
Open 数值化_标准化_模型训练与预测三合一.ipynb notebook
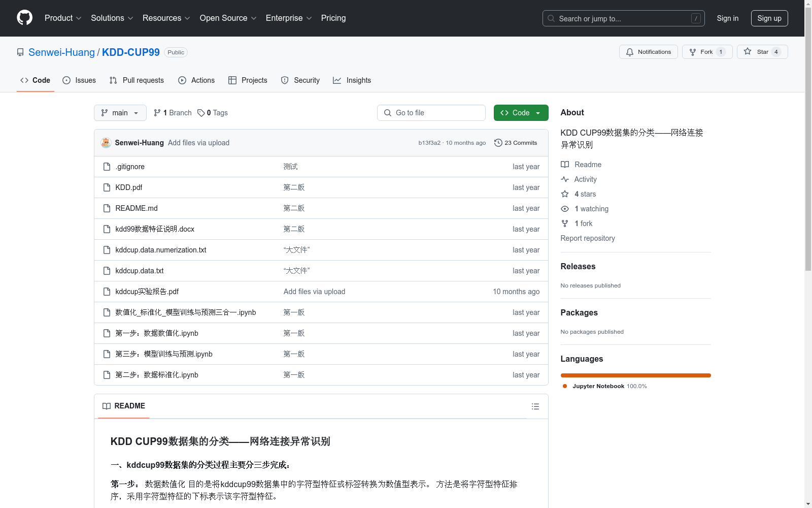tap(186, 312)
